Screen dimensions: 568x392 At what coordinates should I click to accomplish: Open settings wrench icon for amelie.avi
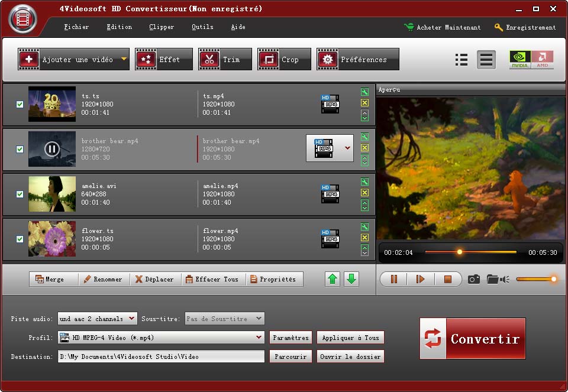tap(364, 182)
